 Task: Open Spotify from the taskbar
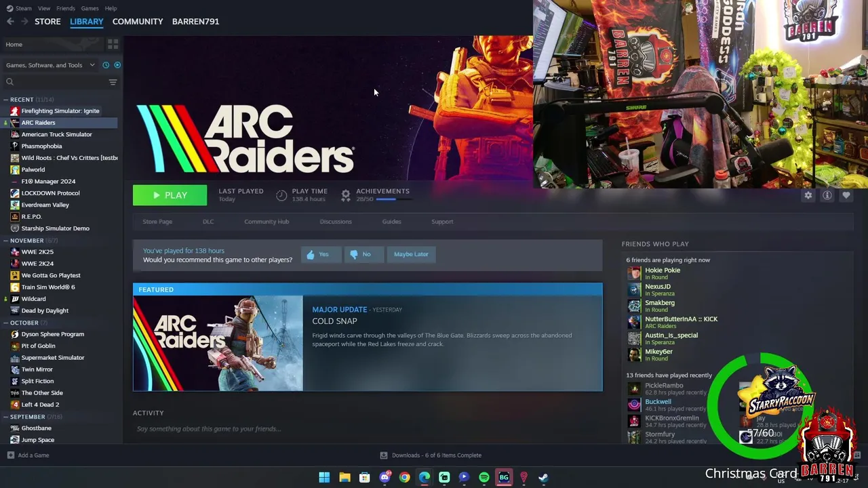[484, 477]
